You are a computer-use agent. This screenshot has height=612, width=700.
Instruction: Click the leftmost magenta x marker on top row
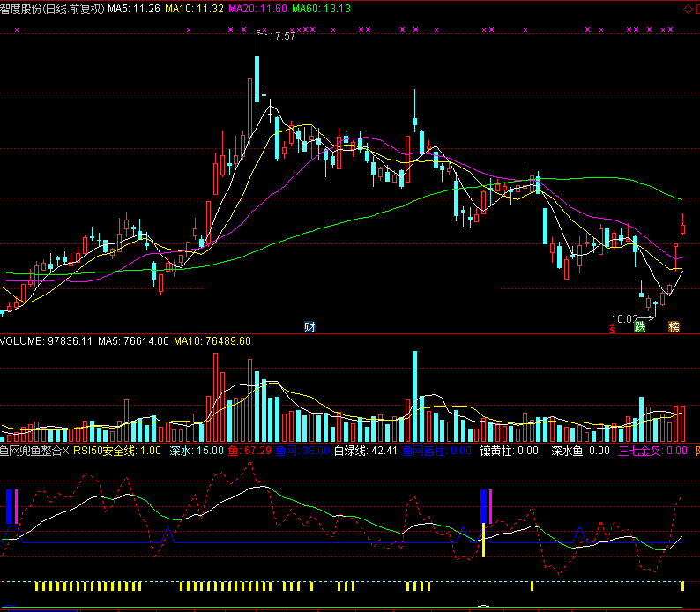click(17, 30)
